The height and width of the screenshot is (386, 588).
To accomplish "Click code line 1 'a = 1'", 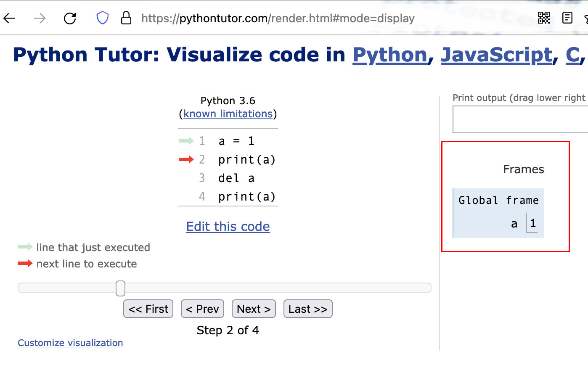I will (x=236, y=141).
